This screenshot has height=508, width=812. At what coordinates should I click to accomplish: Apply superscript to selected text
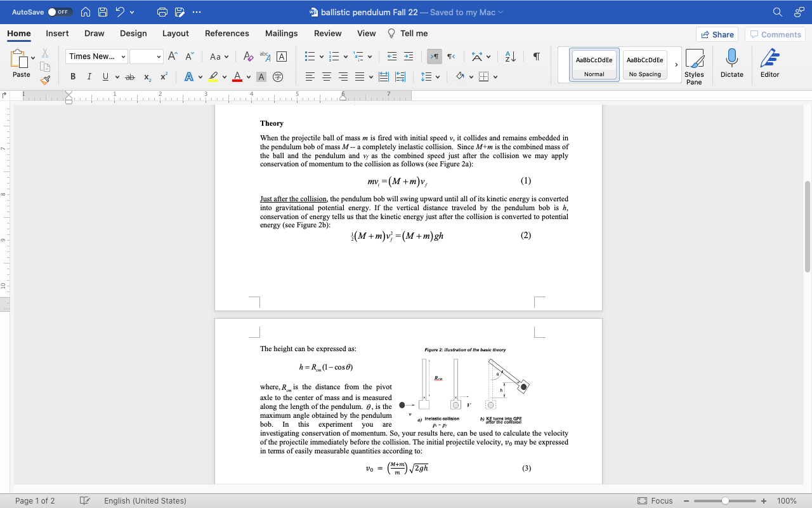[163, 76]
